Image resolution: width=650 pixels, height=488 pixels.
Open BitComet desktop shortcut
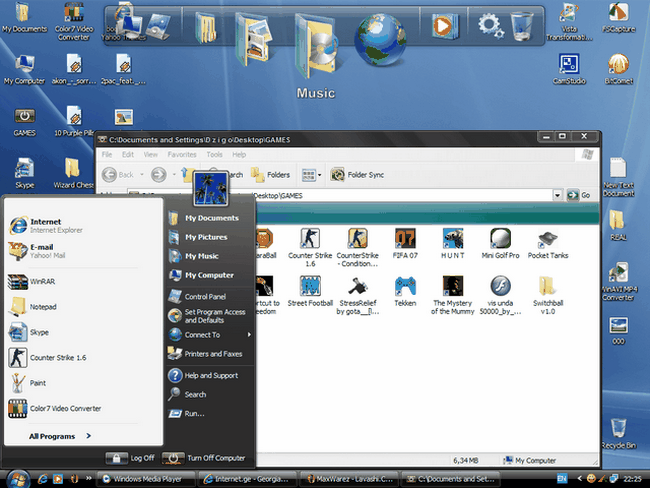(618, 69)
